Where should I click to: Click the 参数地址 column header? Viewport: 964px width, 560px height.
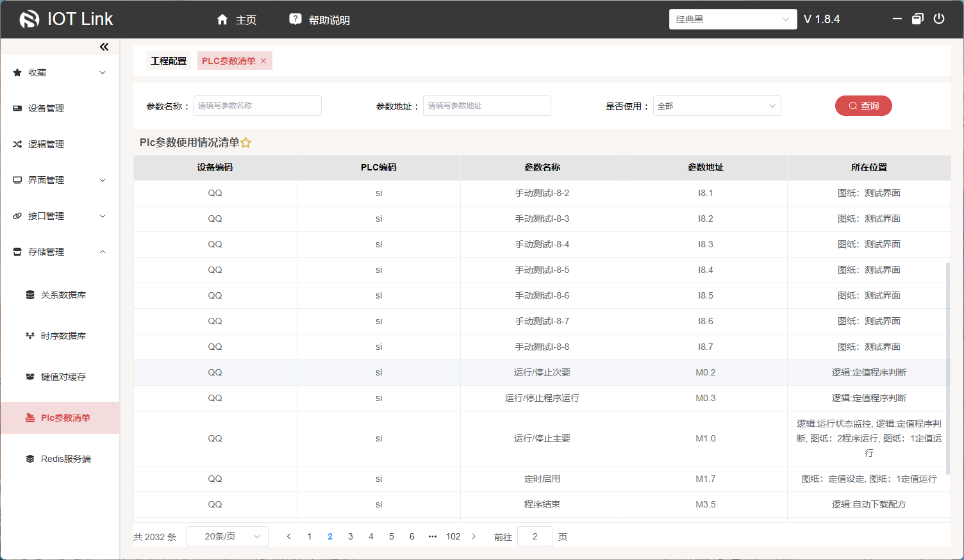(x=706, y=167)
